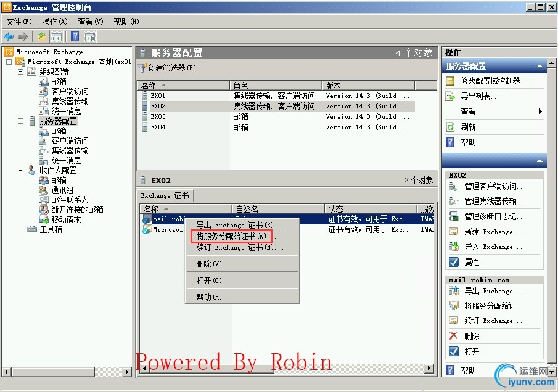Select 邮件联系人 in tree
The height and width of the screenshot is (392, 558).
click(x=70, y=200)
